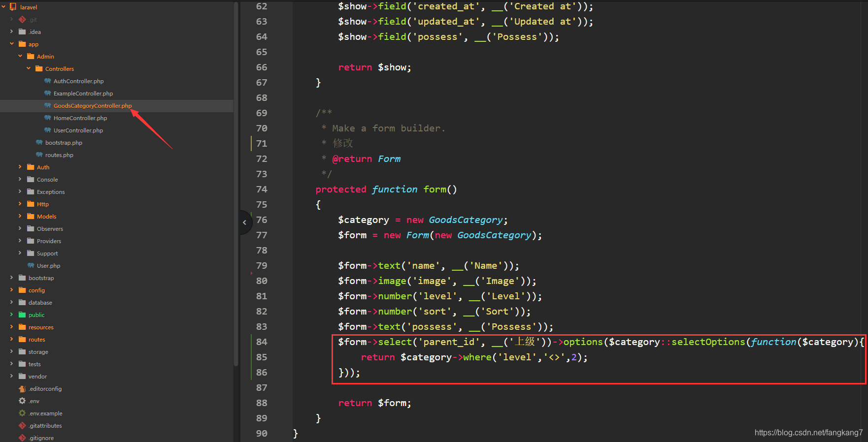The image size is (868, 442).
Task: Click 'return $form;' code line
Action: [374, 403]
